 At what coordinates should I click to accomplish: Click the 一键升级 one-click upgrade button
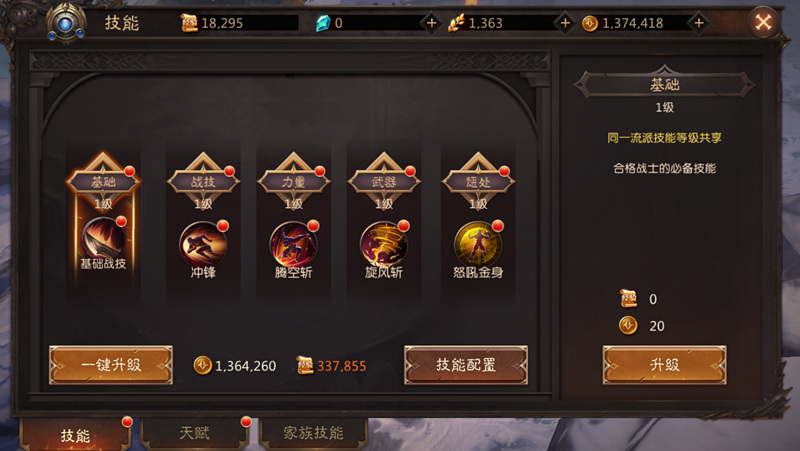[111, 365]
